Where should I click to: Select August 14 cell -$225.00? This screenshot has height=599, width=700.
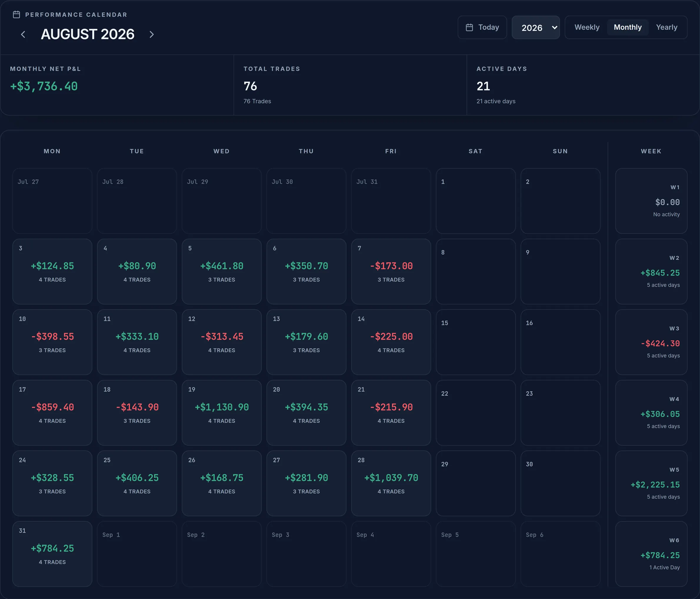(391, 342)
